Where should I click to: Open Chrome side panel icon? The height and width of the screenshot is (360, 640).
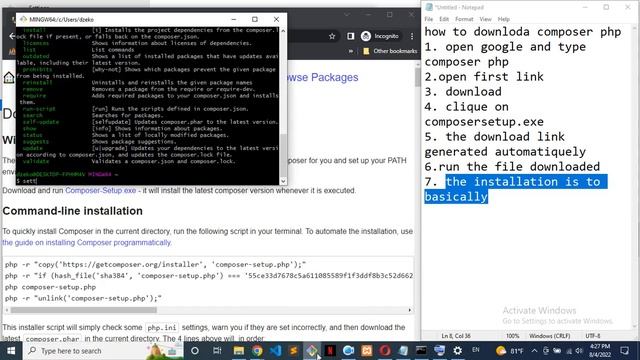coord(351,36)
